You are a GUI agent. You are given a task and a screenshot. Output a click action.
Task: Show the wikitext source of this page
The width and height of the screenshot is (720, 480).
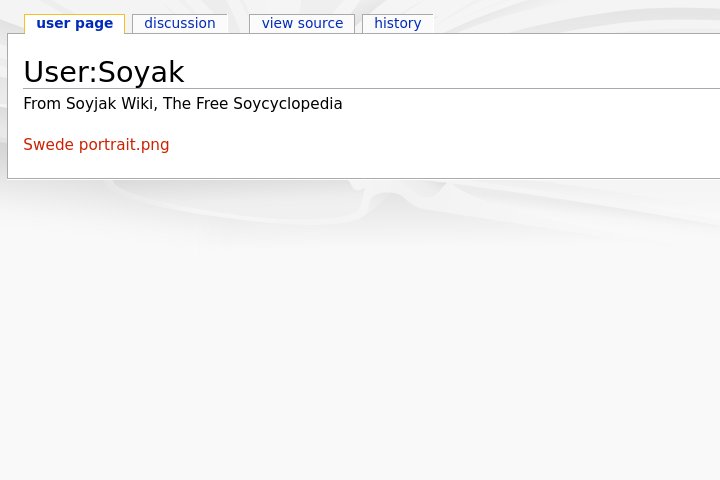tap(302, 23)
